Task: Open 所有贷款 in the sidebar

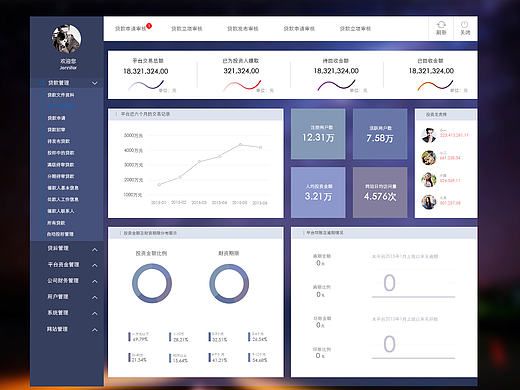Action: [56, 223]
